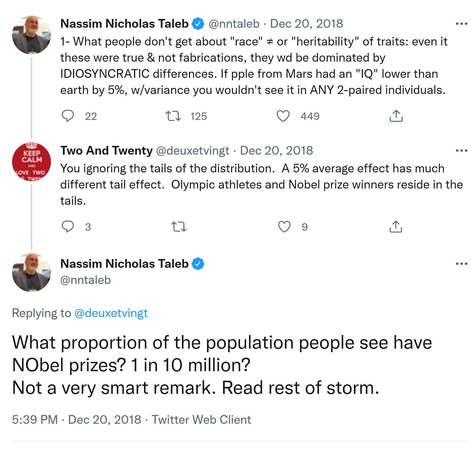Open Two And Twenty's profile name

click(x=106, y=151)
